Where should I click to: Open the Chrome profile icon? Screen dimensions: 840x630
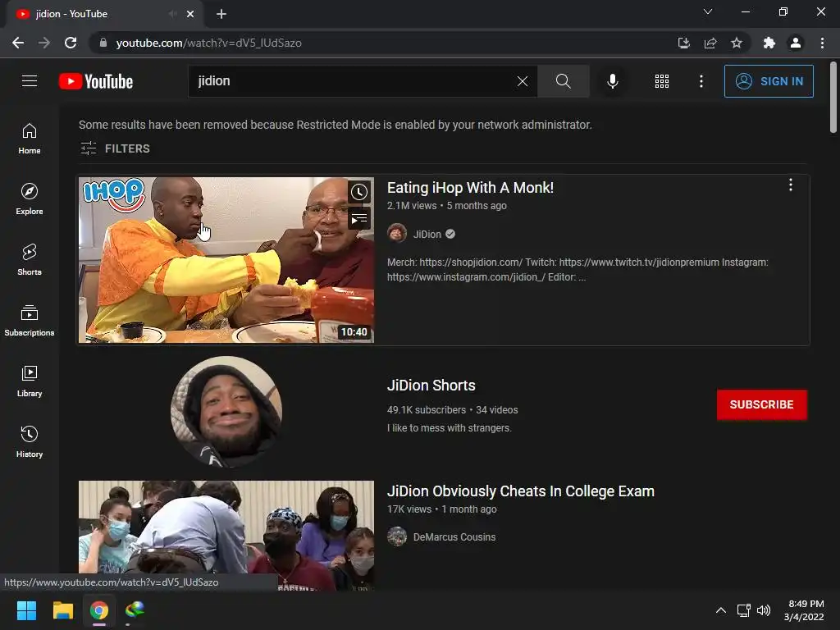click(796, 43)
